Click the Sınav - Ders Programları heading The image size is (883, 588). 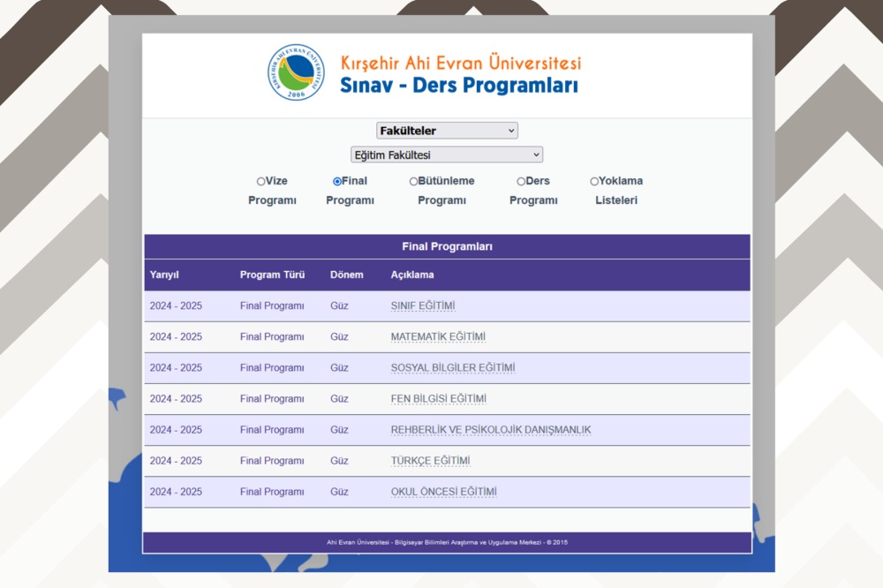[459, 86]
